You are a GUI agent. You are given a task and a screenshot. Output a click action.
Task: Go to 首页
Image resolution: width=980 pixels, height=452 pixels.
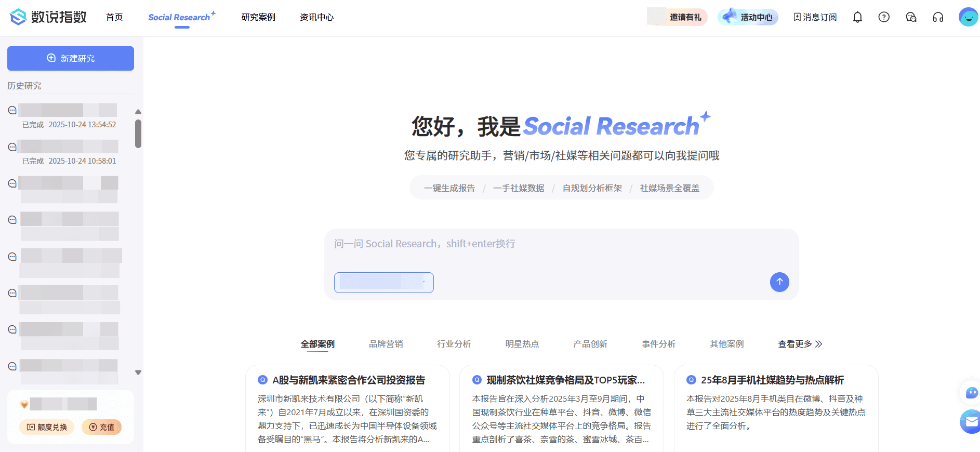coord(114,17)
